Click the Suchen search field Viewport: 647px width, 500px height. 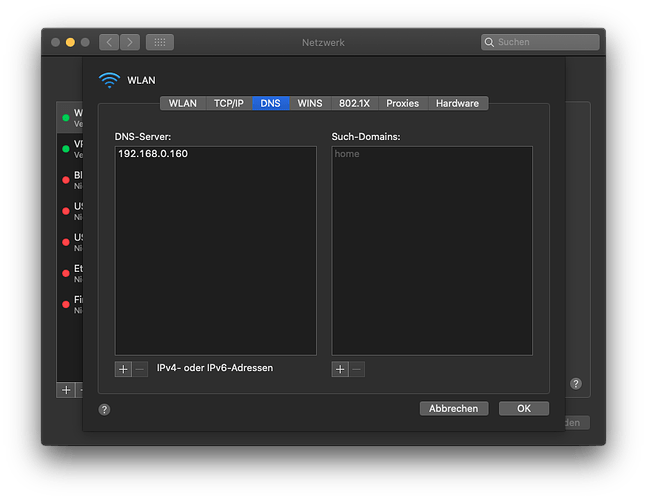pyautogui.click(x=540, y=42)
